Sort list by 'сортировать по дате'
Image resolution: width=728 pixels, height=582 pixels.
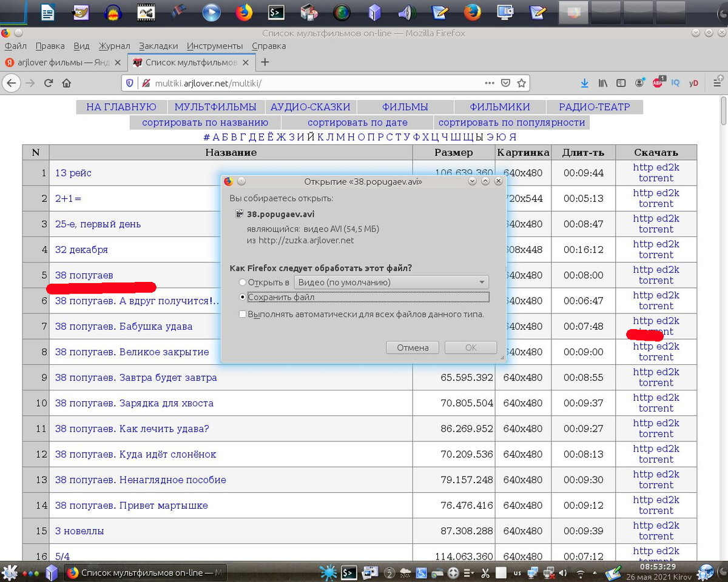(x=357, y=122)
